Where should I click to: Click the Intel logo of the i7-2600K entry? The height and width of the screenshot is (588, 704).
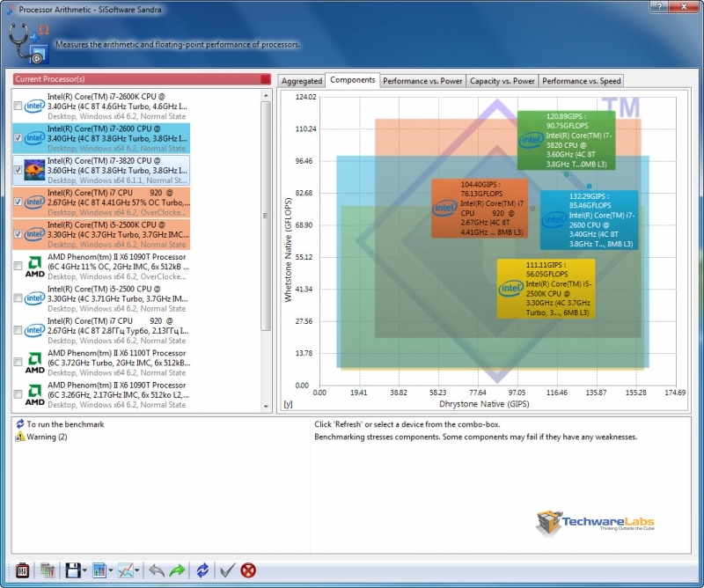click(x=34, y=106)
